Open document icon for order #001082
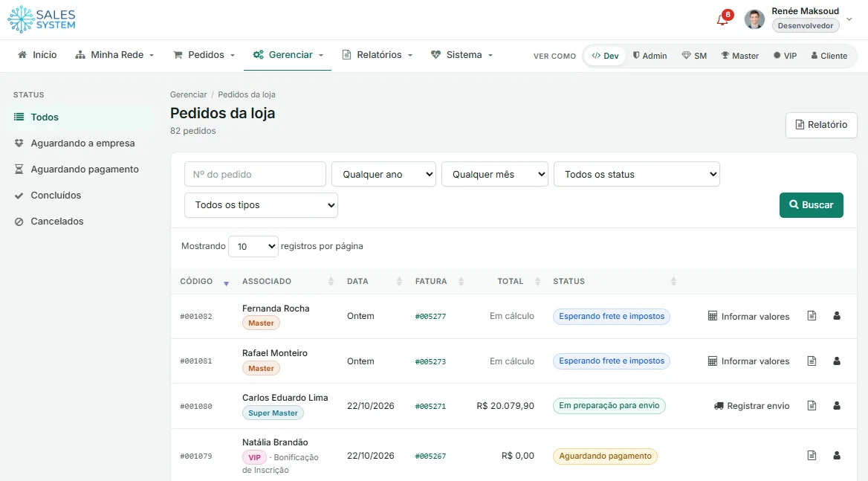The height and width of the screenshot is (481, 868). [812, 316]
